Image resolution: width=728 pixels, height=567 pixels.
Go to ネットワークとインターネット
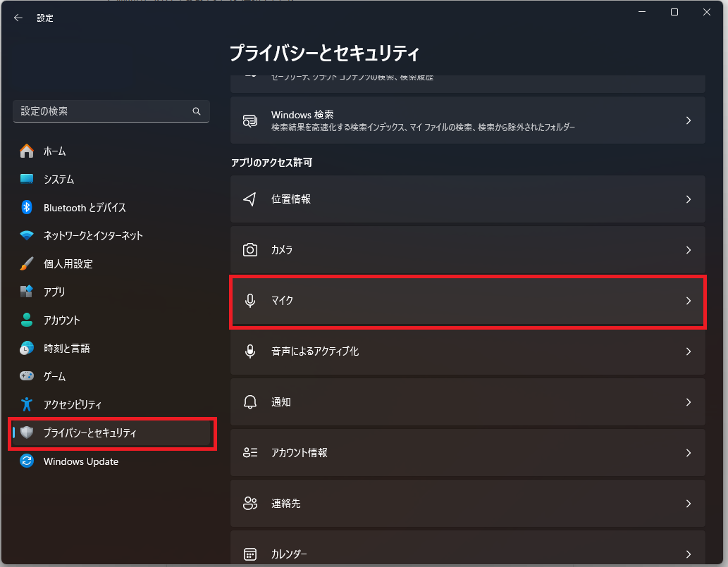[x=111, y=236]
